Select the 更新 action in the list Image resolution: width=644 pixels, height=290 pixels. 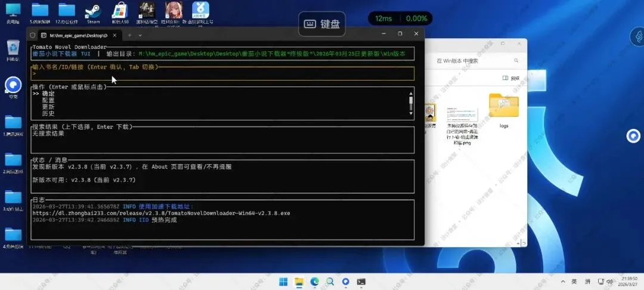(x=48, y=107)
